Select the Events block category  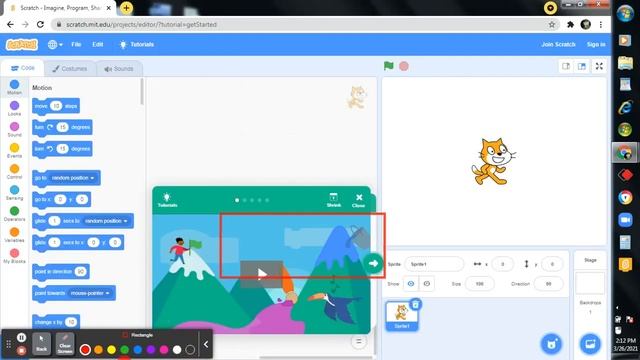[x=14, y=150]
